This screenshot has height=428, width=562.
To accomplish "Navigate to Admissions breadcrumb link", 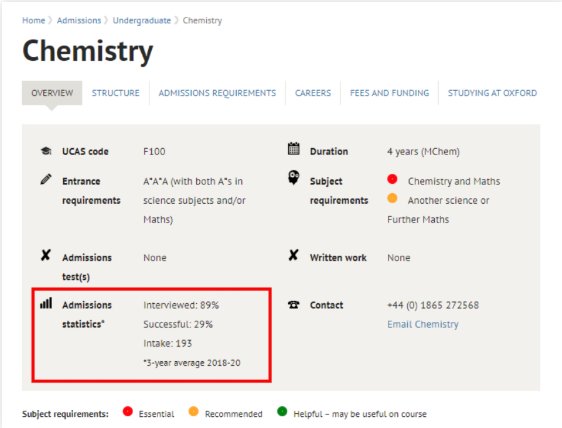I will click(79, 20).
